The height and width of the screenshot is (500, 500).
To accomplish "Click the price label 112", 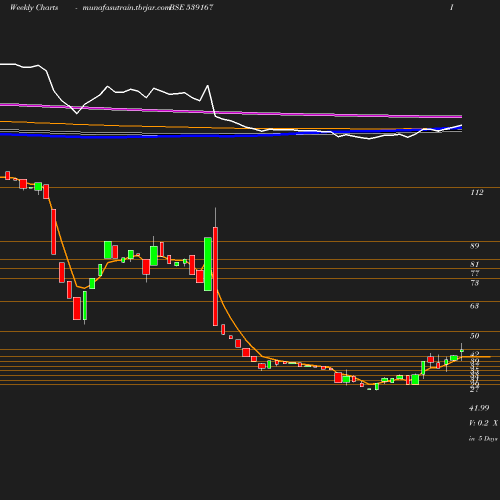I will pos(477,192).
